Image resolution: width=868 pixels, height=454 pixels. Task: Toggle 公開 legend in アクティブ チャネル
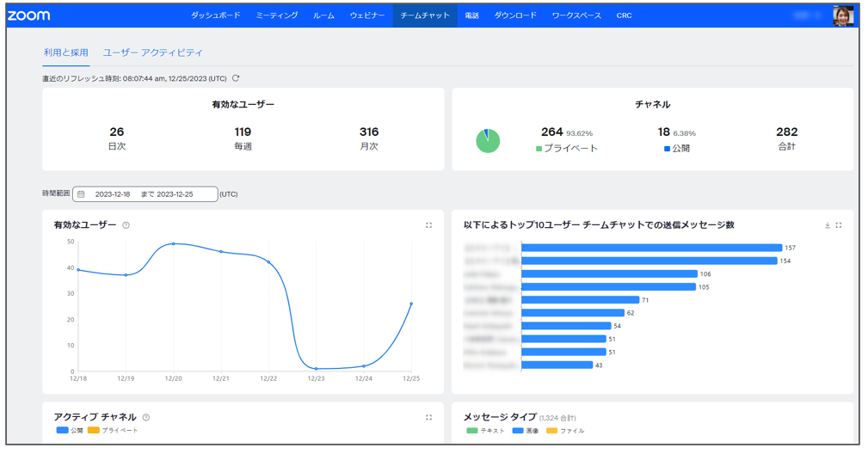pos(70,430)
